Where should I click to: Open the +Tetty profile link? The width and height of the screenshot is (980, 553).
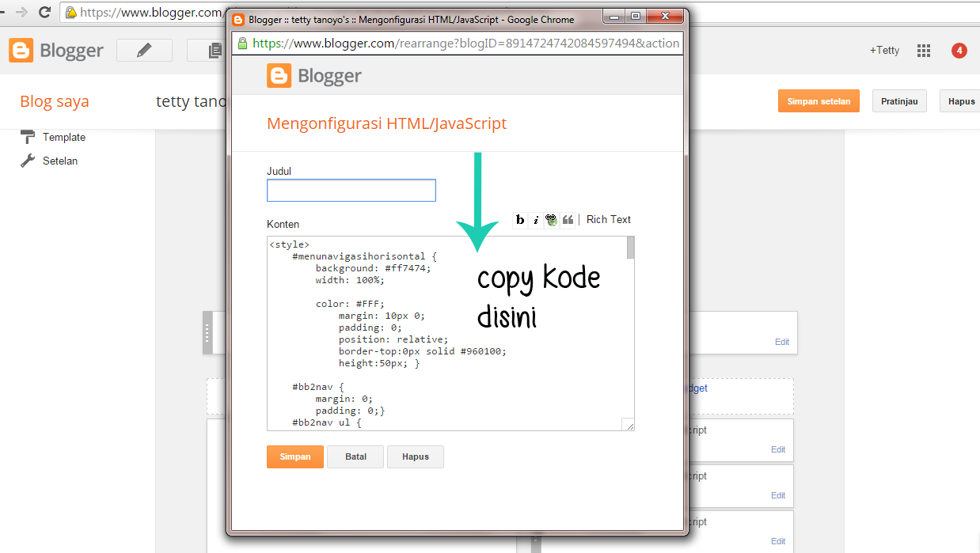pyautogui.click(x=885, y=51)
